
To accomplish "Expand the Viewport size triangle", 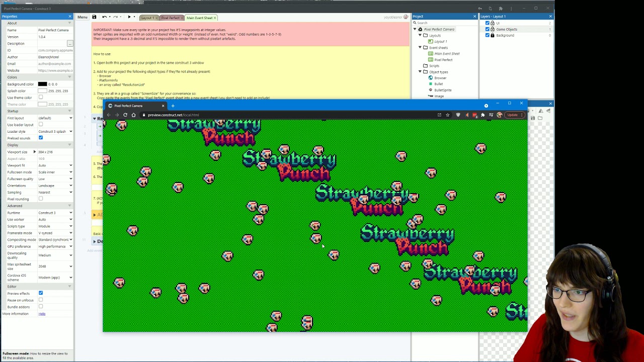I will [x=35, y=152].
